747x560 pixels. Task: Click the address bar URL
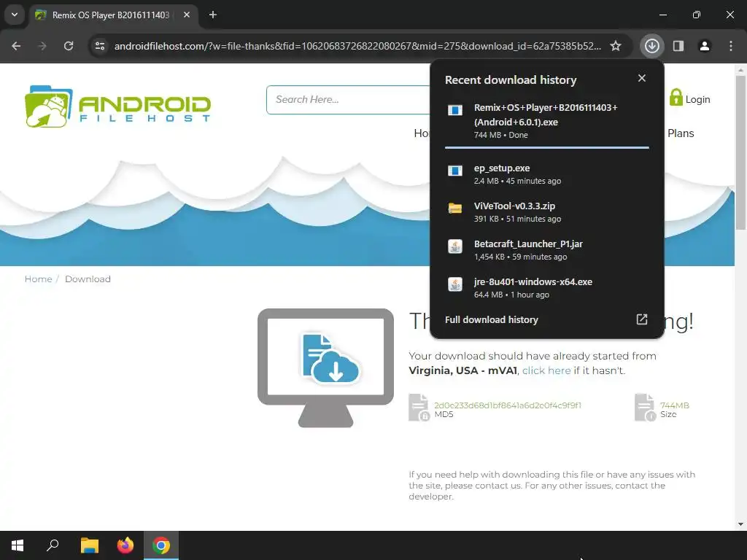(x=357, y=46)
